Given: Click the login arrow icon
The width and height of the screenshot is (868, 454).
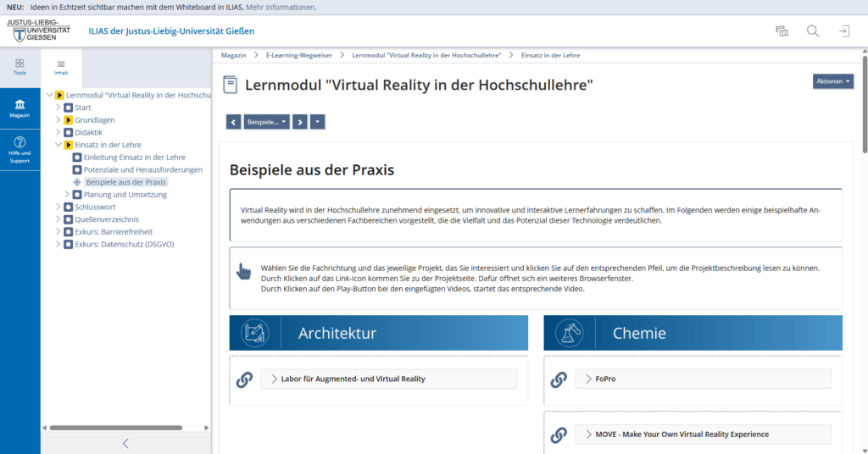Looking at the screenshot, I should click(843, 31).
